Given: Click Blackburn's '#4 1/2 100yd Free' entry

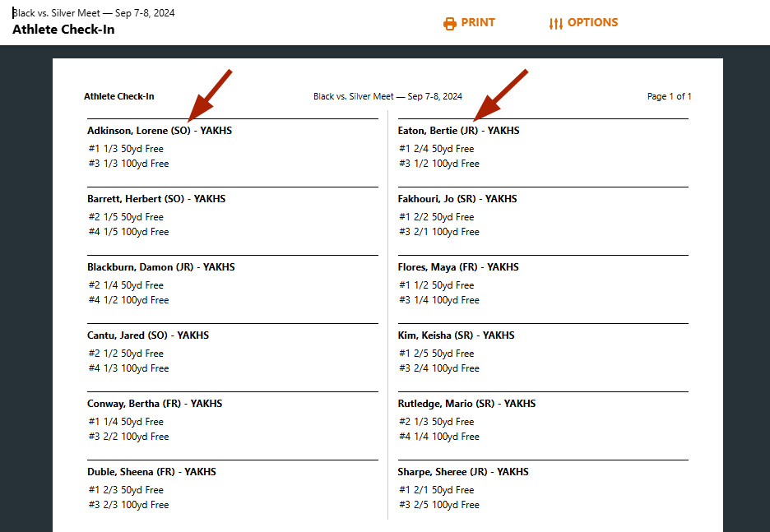Looking at the screenshot, I should point(128,300).
